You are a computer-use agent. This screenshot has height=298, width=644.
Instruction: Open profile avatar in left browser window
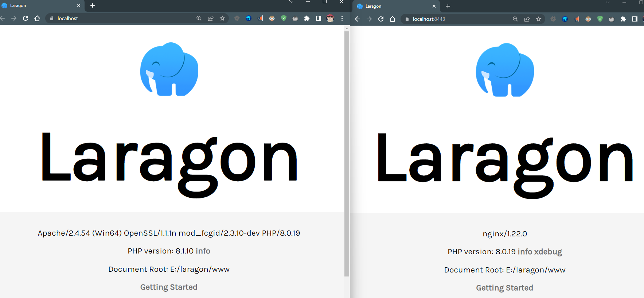330,18
